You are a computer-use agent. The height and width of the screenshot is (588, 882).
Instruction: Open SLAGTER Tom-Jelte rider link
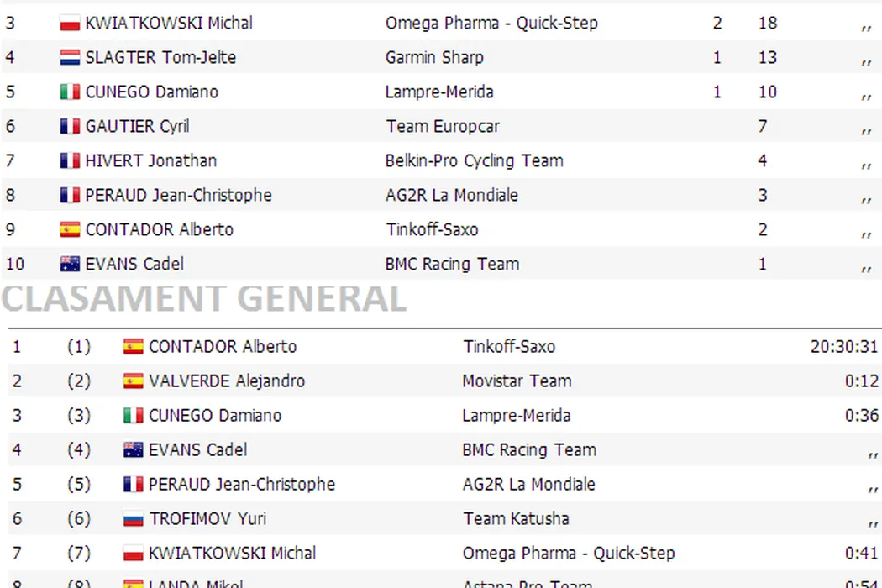tap(160, 58)
